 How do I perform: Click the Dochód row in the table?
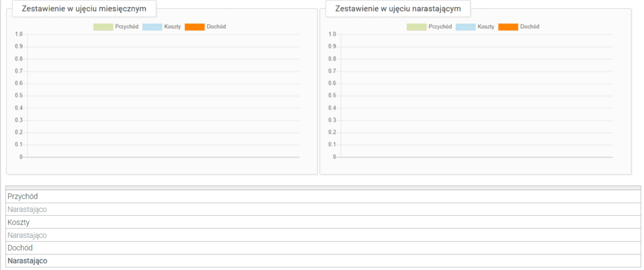tap(20, 248)
